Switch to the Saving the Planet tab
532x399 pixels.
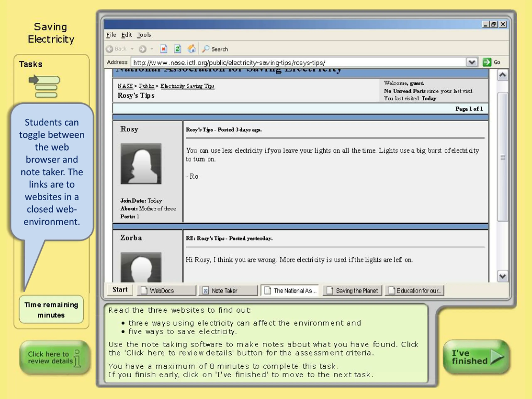[x=352, y=291]
